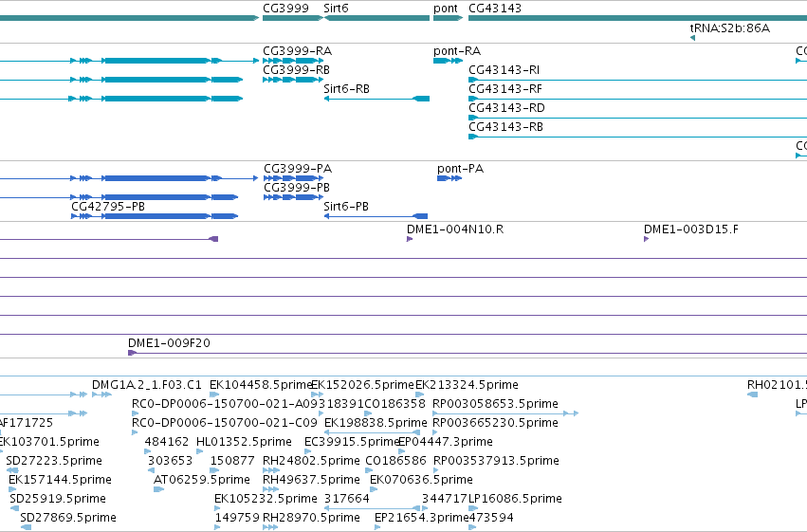Click the RC0-DP0006-150700-021-C09 label
Viewport: 807px width, 532px height.
[225, 423]
